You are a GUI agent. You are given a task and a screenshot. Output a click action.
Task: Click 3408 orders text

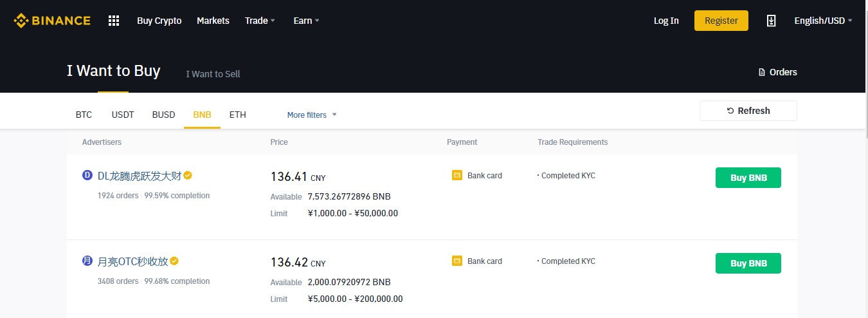point(118,281)
